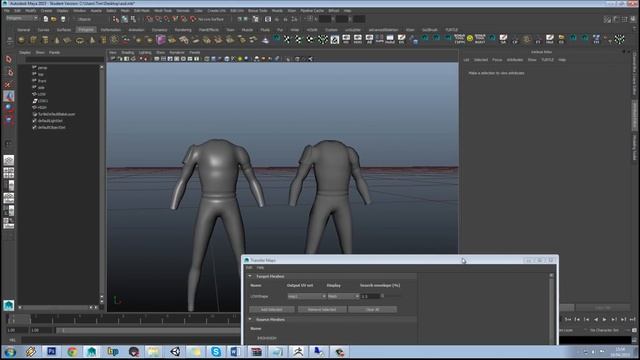640x360 pixels.
Task: Click the Add Selected button
Action: point(272,309)
